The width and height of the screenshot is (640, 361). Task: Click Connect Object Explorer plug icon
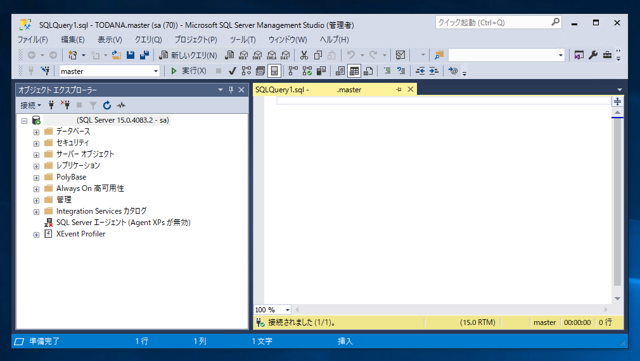pyautogui.click(x=51, y=105)
